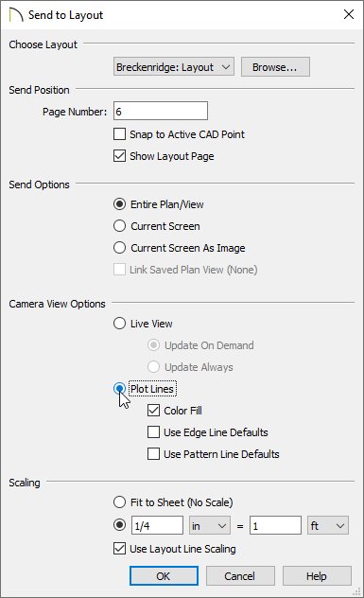Click the Browse... button

275,67
